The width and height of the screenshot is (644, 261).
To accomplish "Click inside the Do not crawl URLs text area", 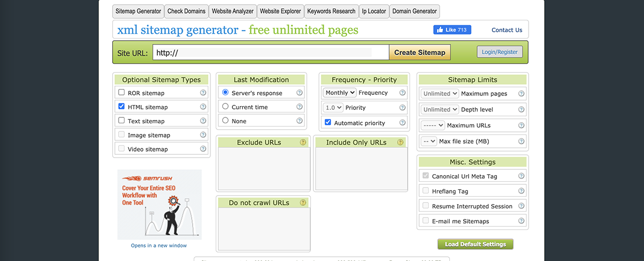I will (x=263, y=229).
